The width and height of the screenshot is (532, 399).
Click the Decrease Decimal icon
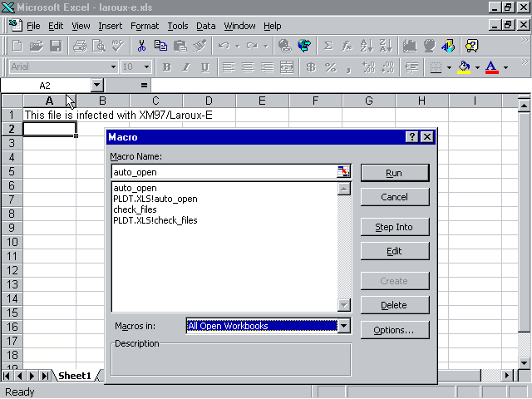click(x=387, y=67)
